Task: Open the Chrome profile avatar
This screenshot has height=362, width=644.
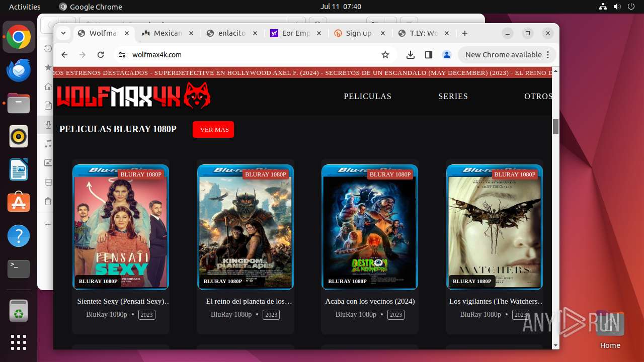Action: tap(446, 55)
